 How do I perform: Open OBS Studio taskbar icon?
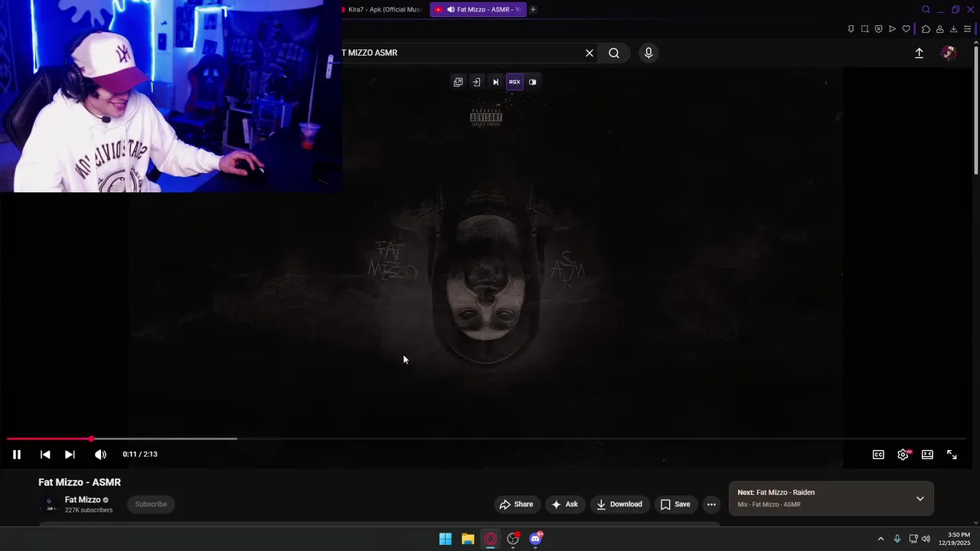513,539
